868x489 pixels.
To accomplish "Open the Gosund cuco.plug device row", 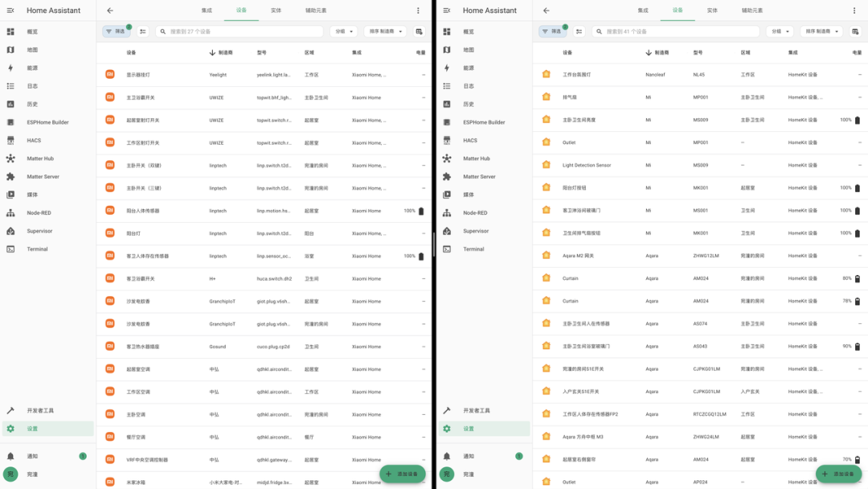I will tap(264, 347).
